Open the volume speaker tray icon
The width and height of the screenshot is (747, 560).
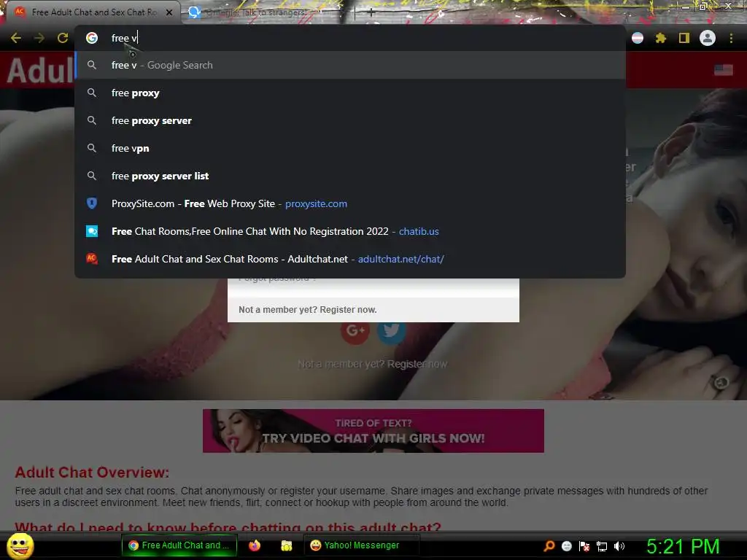pyautogui.click(x=619, y=545)
